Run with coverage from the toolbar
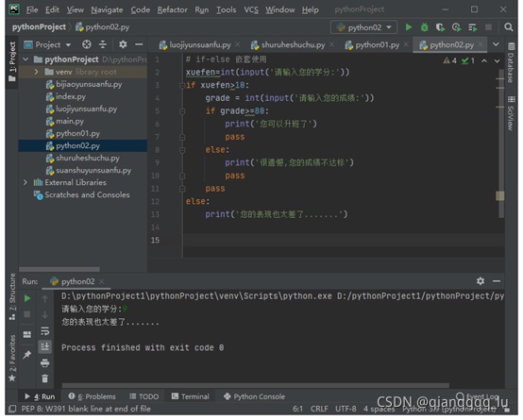This screenshot has width=523, height=420. coord(440,27)
